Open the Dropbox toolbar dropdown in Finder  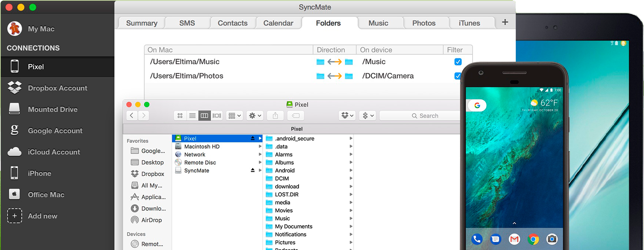pyautogui.click(x=347, y=116)
